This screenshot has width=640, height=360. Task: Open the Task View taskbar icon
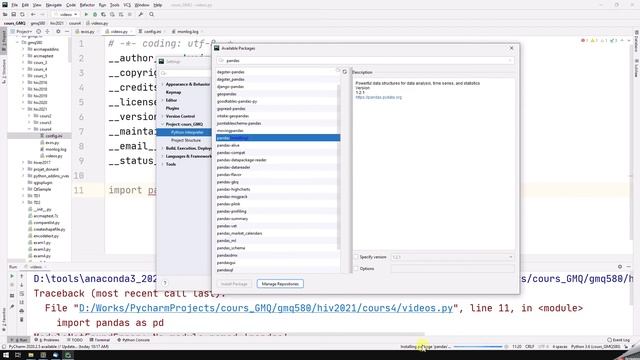18,355
